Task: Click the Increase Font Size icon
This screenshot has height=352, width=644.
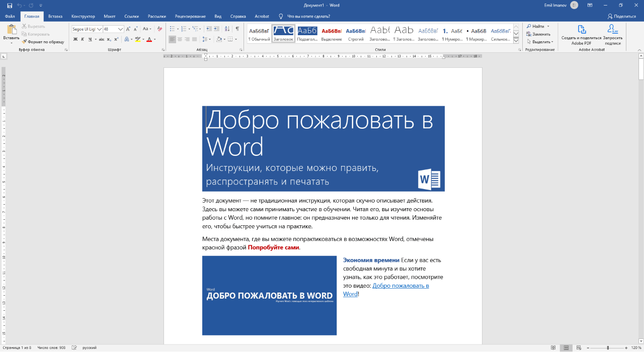Action: point(129,29)
